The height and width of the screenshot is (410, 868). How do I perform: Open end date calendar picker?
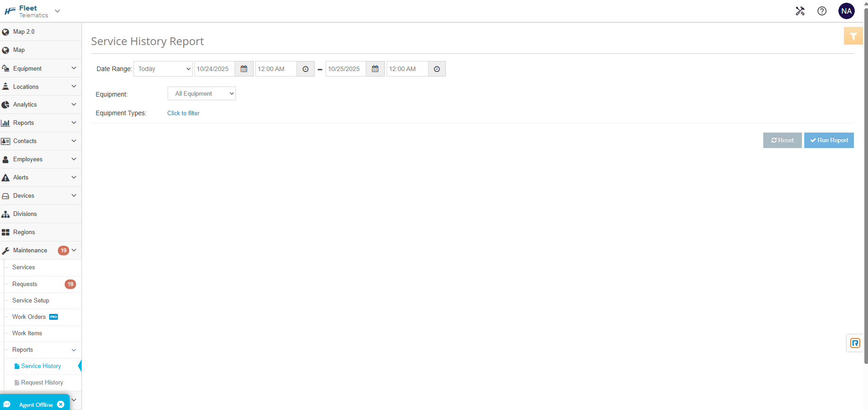tap(375, 69)
